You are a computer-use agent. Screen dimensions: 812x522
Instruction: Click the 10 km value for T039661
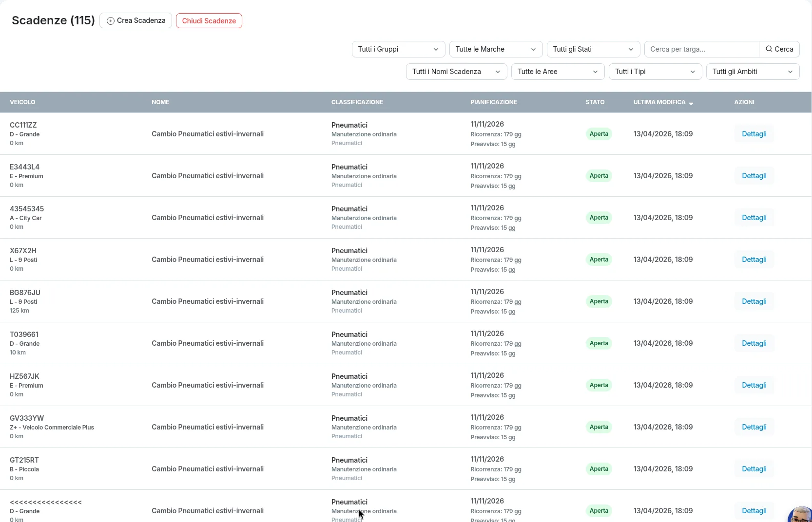18,353
